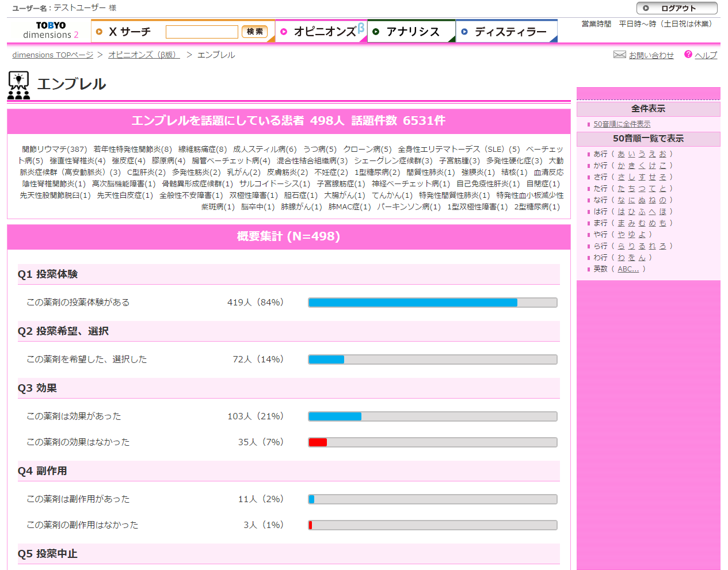Click the Q2 投薬希望、選択 section heading
Viewport: 728px width, 570px height.
pos(289,331)
